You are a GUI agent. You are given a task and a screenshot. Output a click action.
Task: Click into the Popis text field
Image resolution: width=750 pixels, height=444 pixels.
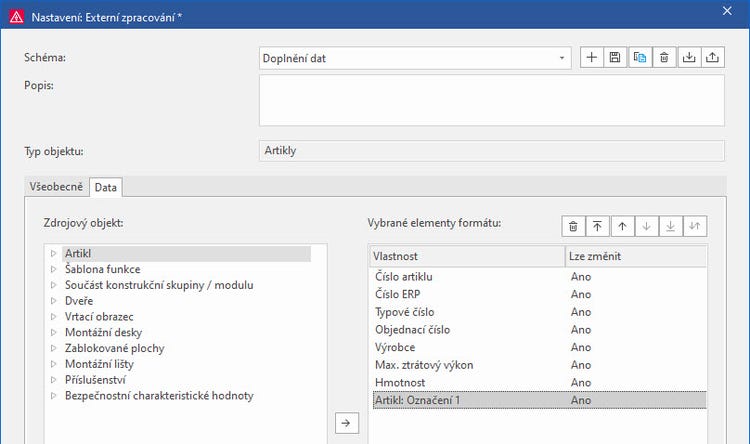tap(491, 99)
